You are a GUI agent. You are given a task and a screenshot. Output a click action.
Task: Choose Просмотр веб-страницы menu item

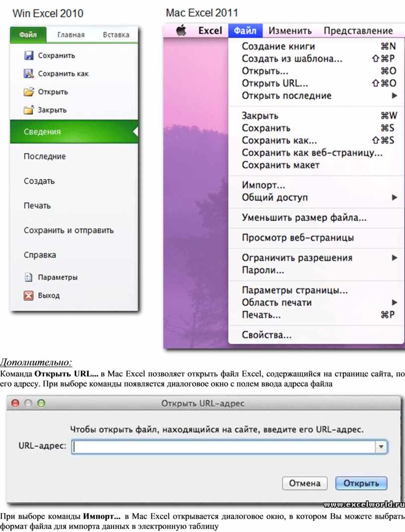(x=316, y=237)
